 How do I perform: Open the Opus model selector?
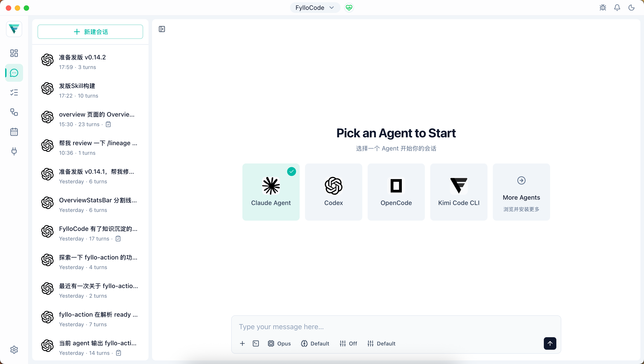279,343
